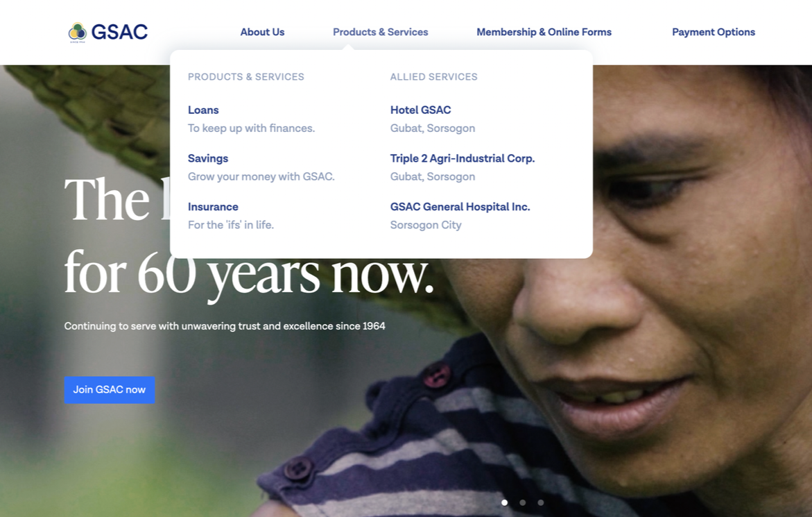This screenshot has height=517, width=812.
Task: Click the Join GSAC now button
Action: [110, 389]
